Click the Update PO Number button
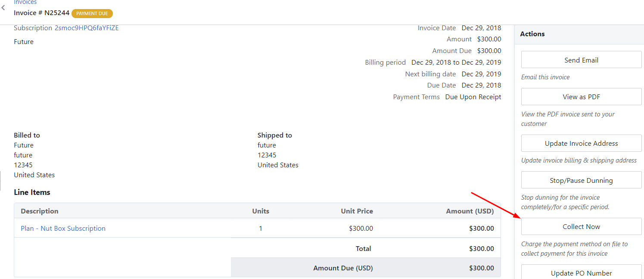Screen dimensions: 644x279 point(581,273)
